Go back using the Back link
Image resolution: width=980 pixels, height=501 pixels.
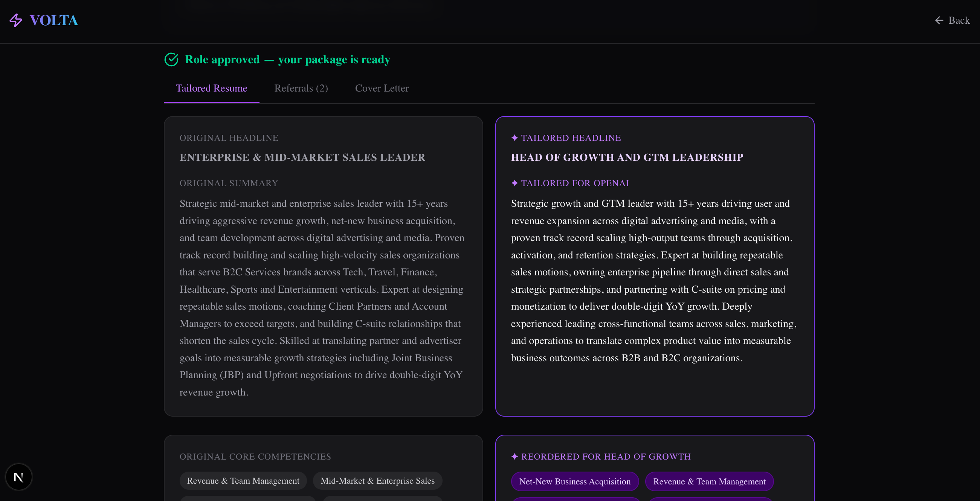(x=952, y=21)
